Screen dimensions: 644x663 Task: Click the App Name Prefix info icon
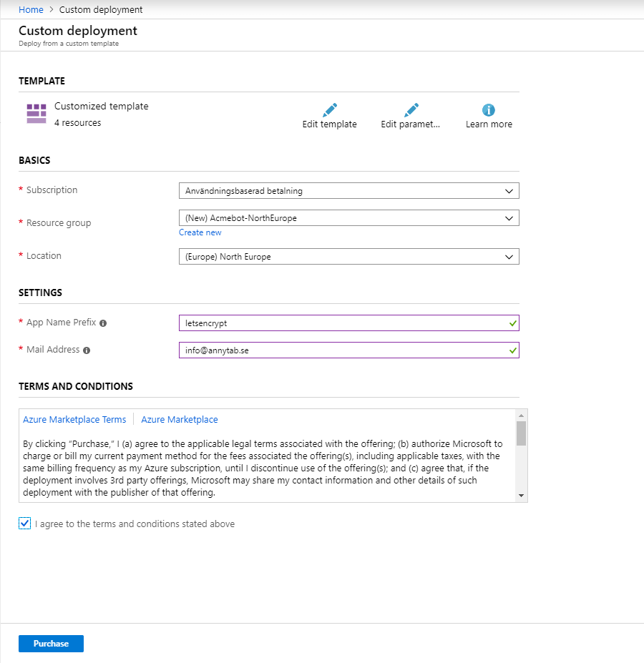tap(103, 323)
